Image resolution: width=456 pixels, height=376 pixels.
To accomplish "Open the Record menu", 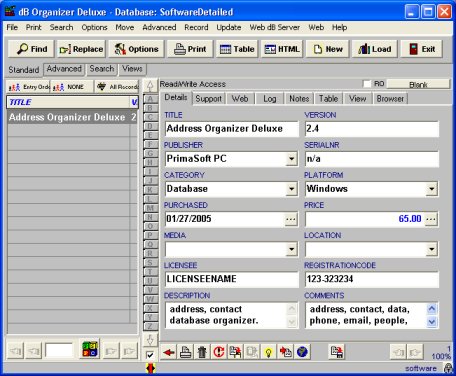I will coord(196,27).
